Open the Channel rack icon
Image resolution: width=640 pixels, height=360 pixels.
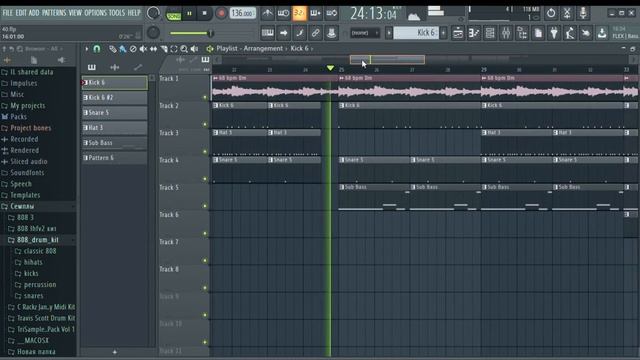tap(490, 33)
